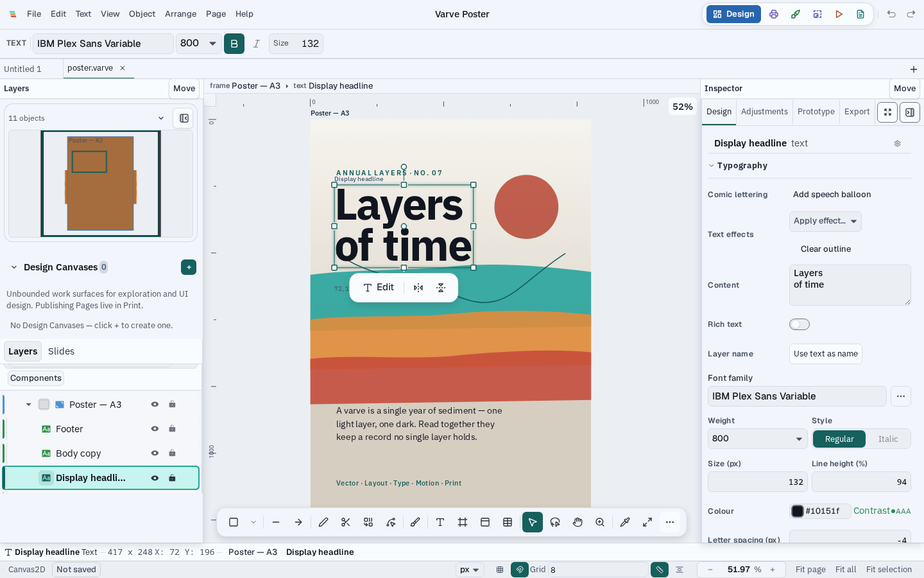Click the Fit page button
Image resolution: width=924 pixels, height=578 pixels.
pyautogui.click(x=810, y=570)
